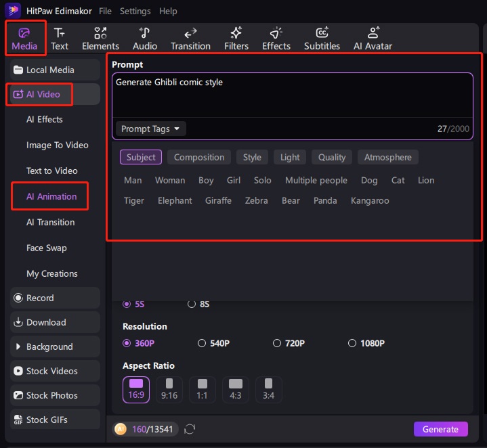
Task: Switch to the Atmosphere tag category
Action: (x=388, y=157)
